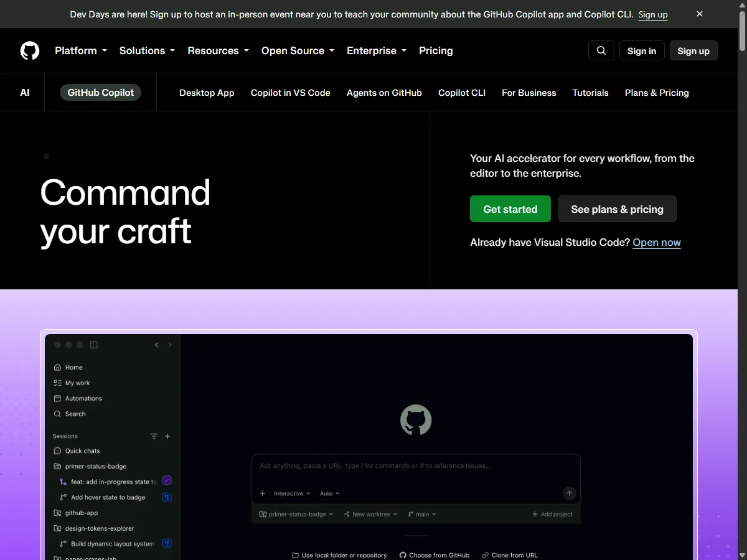Click the GitHub icon beside Choose from GitHub
The height and width of the screenshot is (560, 747).
[403, 555]
